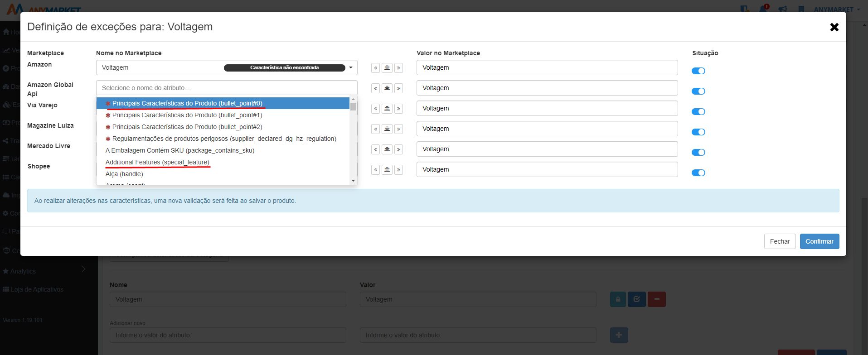Click the Valor no Marketplace field for Magazine Luiza
The image size is (868, 355).
(x=547, y=129)
